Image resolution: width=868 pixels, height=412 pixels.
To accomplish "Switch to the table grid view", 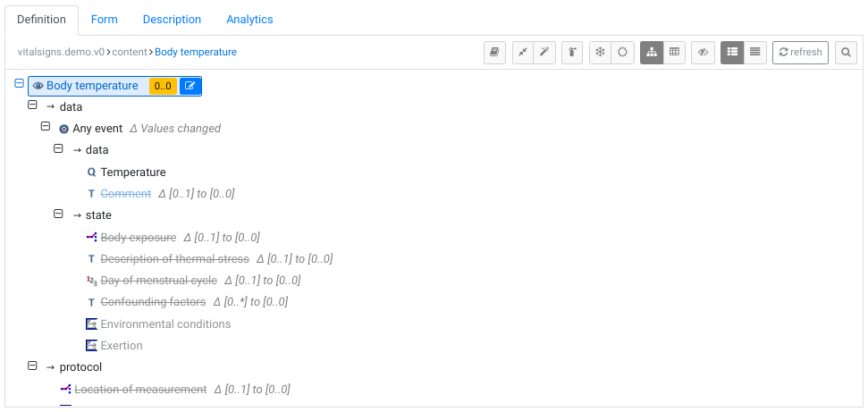I will [674, 53].
